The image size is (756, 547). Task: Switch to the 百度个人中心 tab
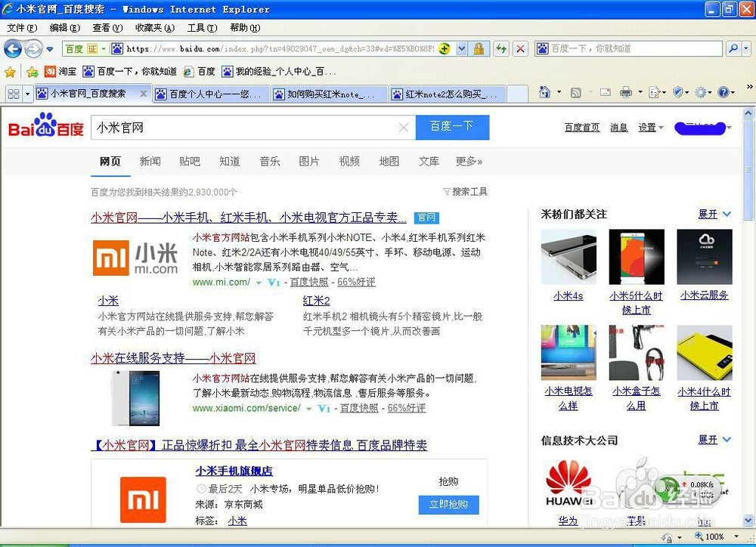point(211,94)
